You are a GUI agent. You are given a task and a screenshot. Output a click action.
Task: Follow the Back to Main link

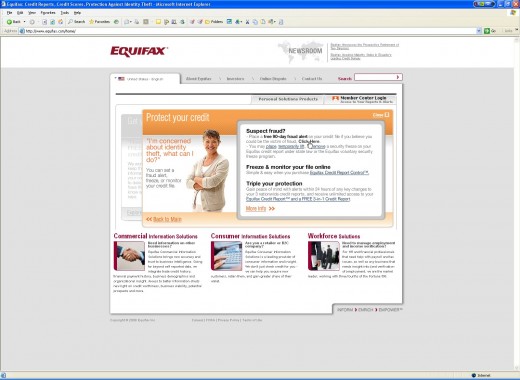coord(164,219)
